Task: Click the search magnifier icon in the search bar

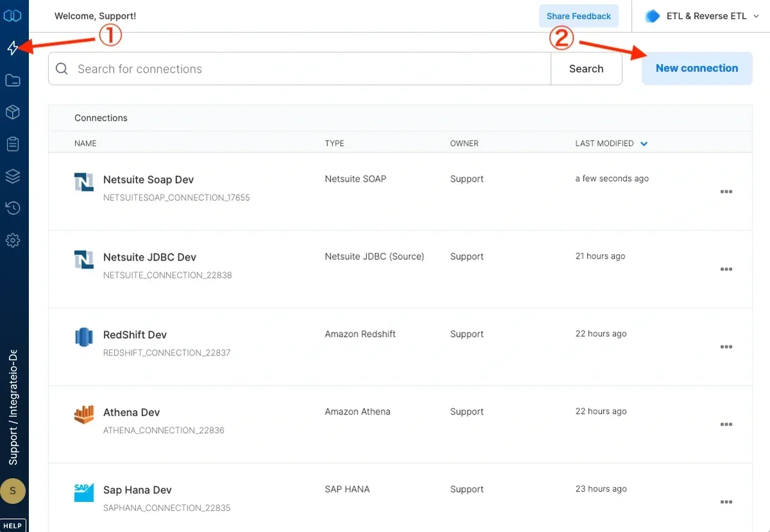Action: click(62, 68)
